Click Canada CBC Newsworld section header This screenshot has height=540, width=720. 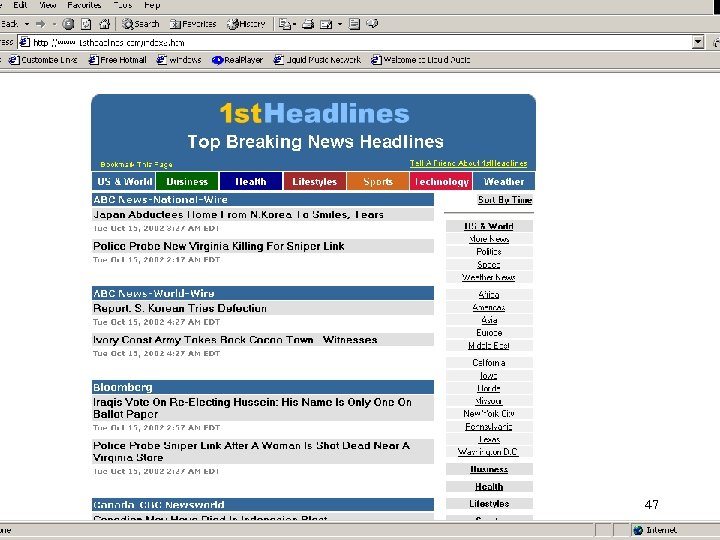tap(263, 505)
